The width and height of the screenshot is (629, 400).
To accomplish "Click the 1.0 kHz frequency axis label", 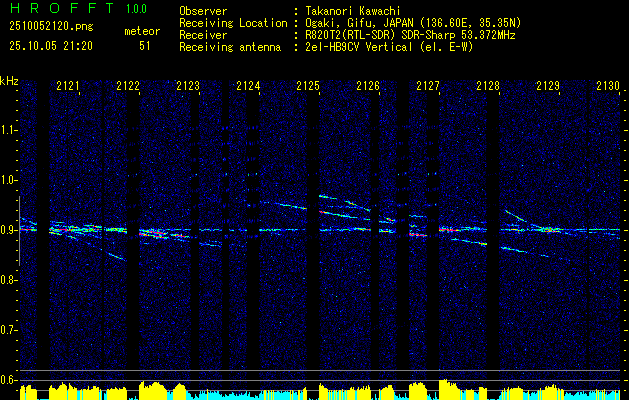I will point(10,180).
